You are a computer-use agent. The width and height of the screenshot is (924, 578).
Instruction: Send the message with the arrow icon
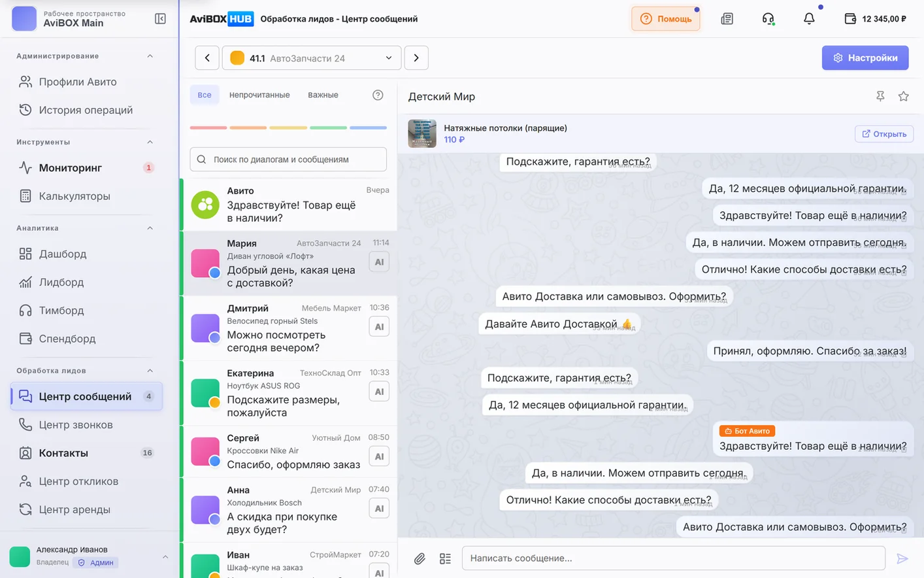[x=902, y=558]
